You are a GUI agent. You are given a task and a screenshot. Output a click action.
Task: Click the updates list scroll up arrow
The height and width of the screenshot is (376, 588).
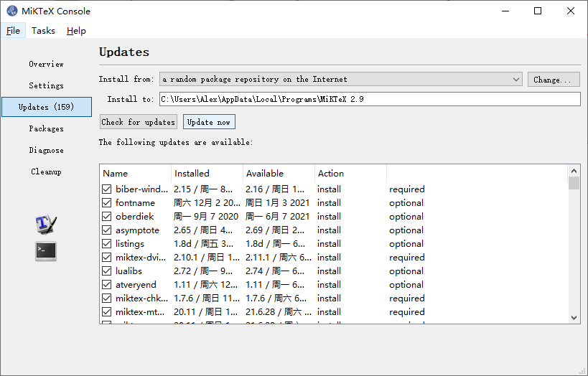574,171
